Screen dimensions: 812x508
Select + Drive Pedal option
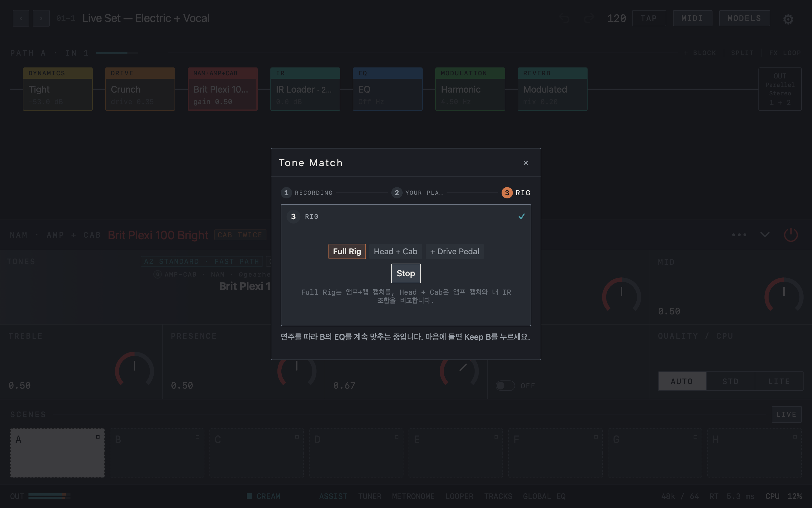(454, 251)
